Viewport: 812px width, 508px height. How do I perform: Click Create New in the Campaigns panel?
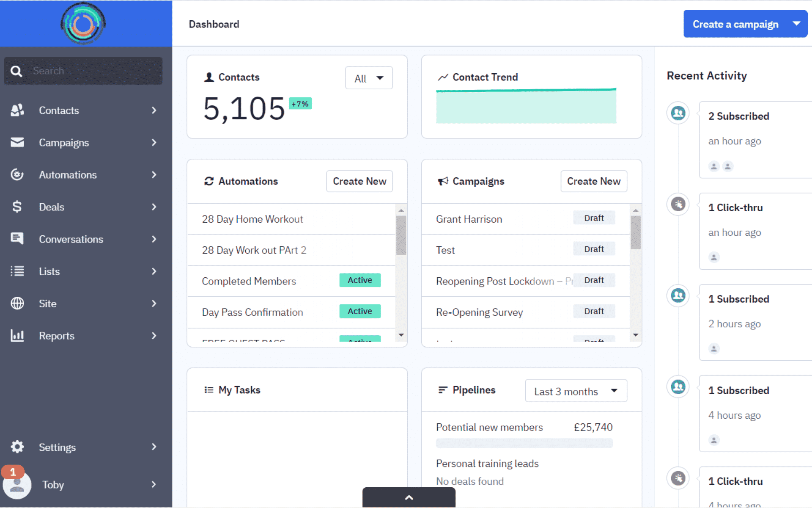coord(594,181)
